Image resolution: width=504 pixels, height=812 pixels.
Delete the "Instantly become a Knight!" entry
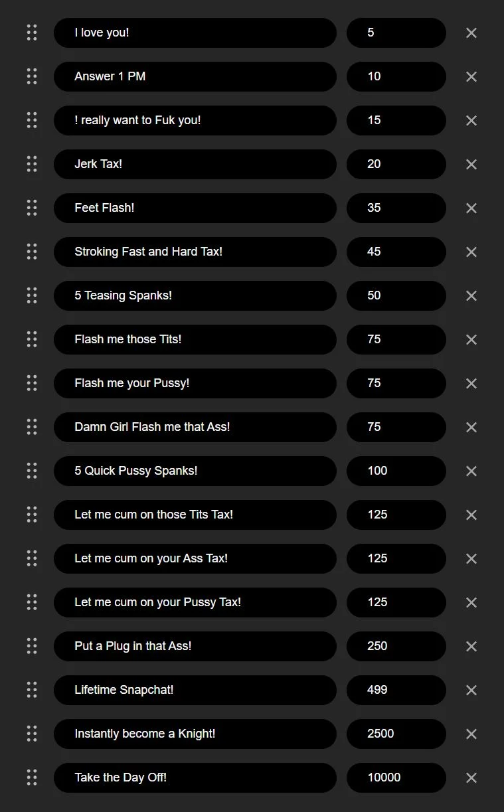pos(471,734)
